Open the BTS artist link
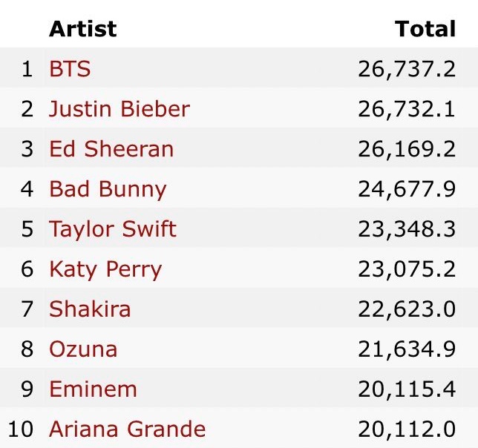The width and height of the screenshot is (478, 448). tap(70, 69)
